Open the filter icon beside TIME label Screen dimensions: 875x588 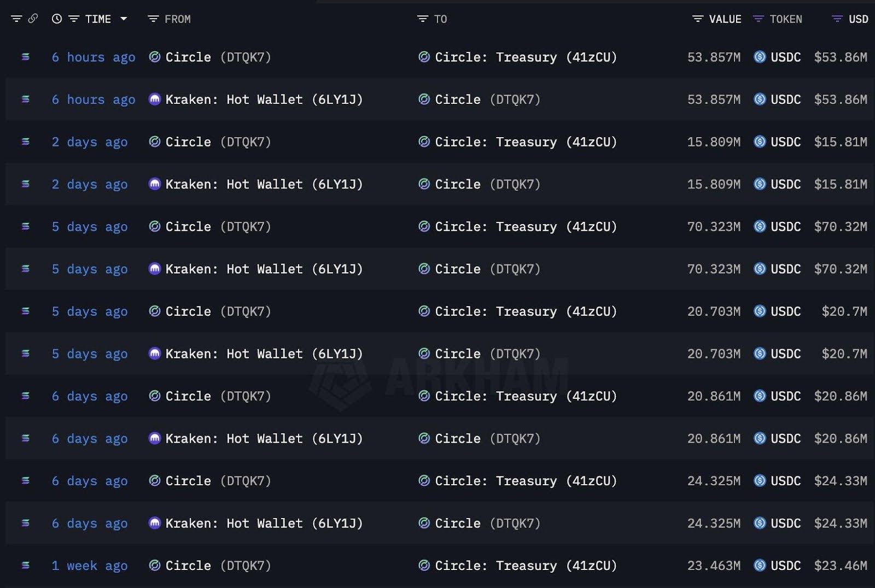point(74,19)
